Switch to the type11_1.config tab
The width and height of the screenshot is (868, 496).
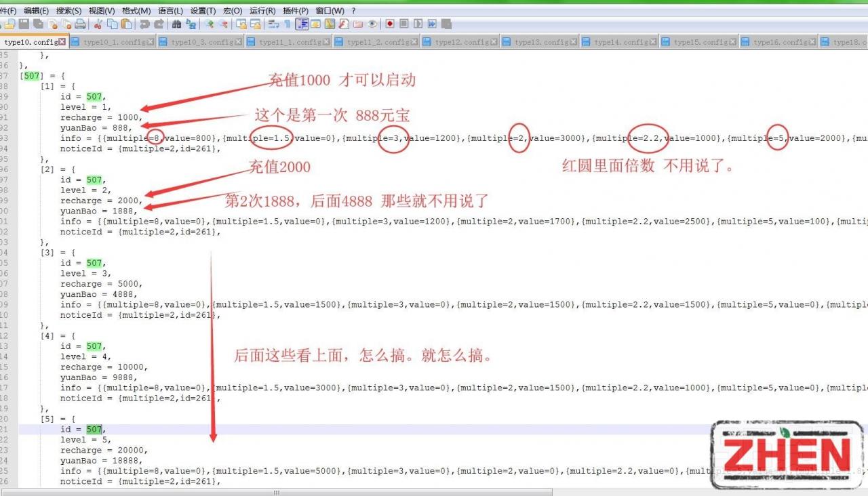(x=290, y=42)
